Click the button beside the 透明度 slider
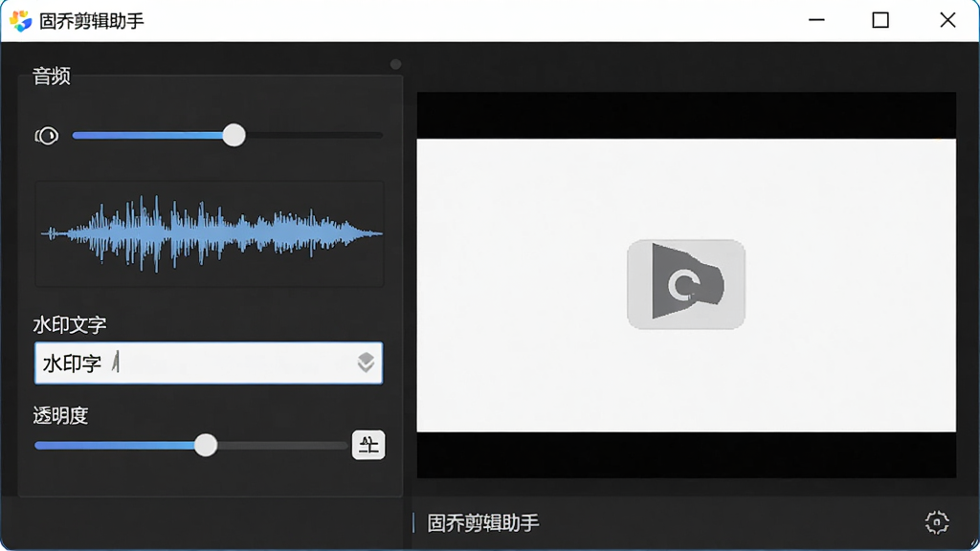 click(x=368, y=445)
